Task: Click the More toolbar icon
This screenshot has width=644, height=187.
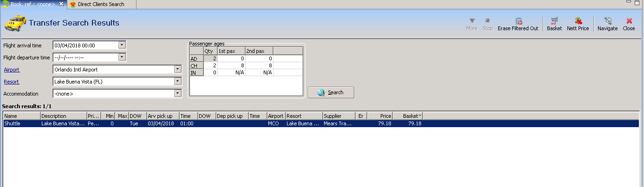Action: click(472, 24)
